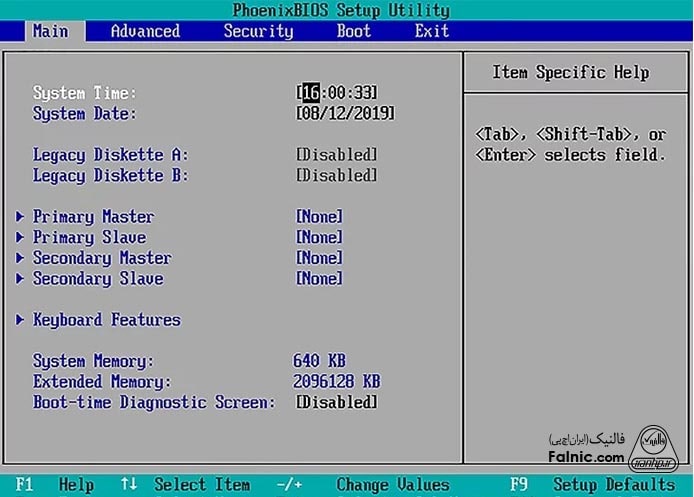The height and width of the screenshot is (497, 694).
Task: Toggle Legacy Diskette A Disabled value
Action: 337,155
